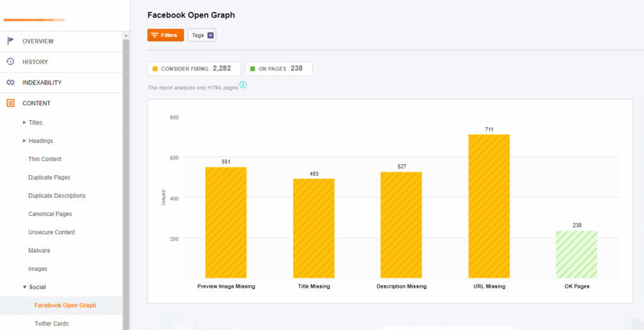Screen dimensions: 644x330
Task: Click the URL Missing bar
Action: (x=489, y=207)
